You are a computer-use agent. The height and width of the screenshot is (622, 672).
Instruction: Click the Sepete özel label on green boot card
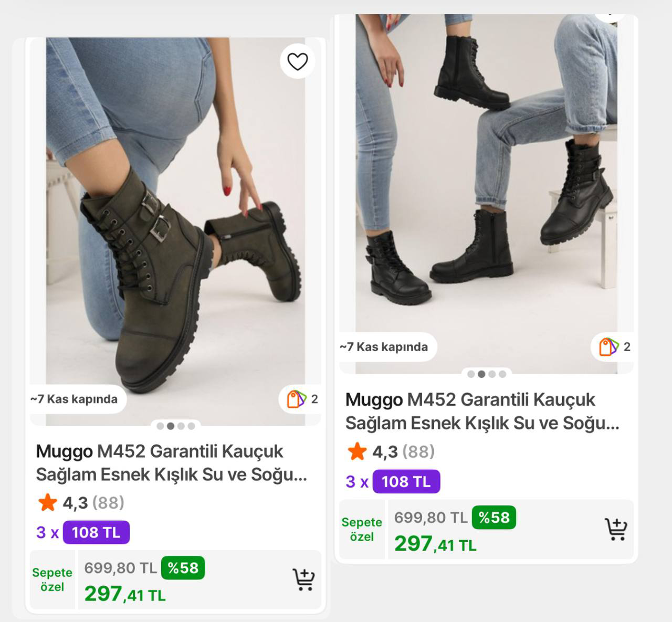point(52,579)
